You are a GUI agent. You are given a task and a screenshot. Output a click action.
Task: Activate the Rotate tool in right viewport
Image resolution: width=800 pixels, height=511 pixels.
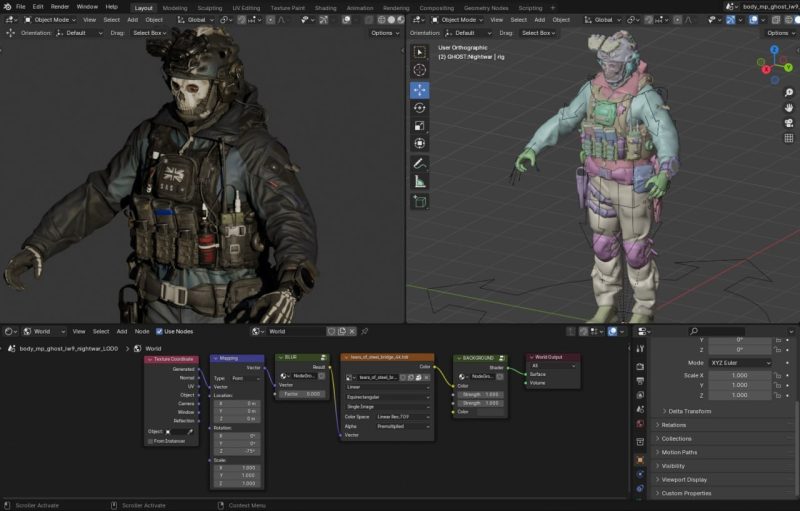pyautogui.click(x=419, y=108)
